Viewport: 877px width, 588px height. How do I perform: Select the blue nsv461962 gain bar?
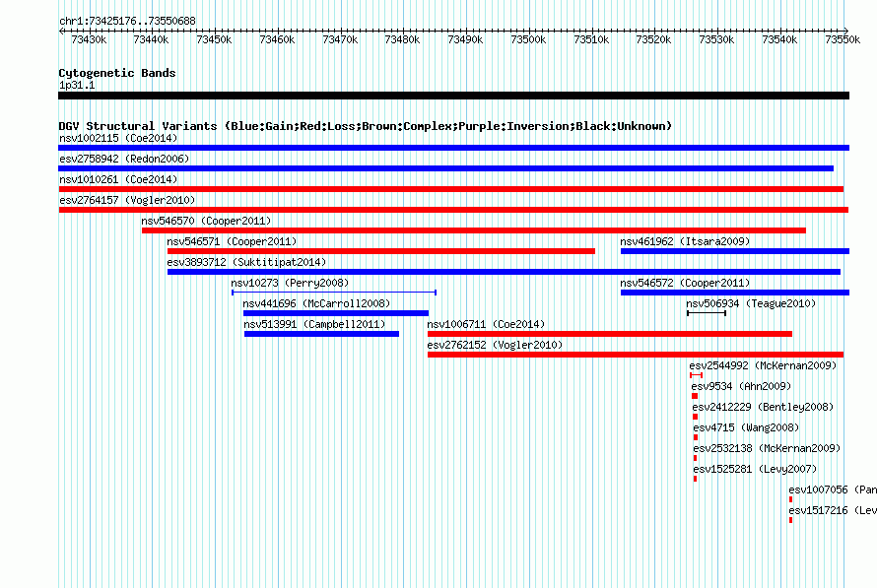pyautogui.click(x=735, y=251)
